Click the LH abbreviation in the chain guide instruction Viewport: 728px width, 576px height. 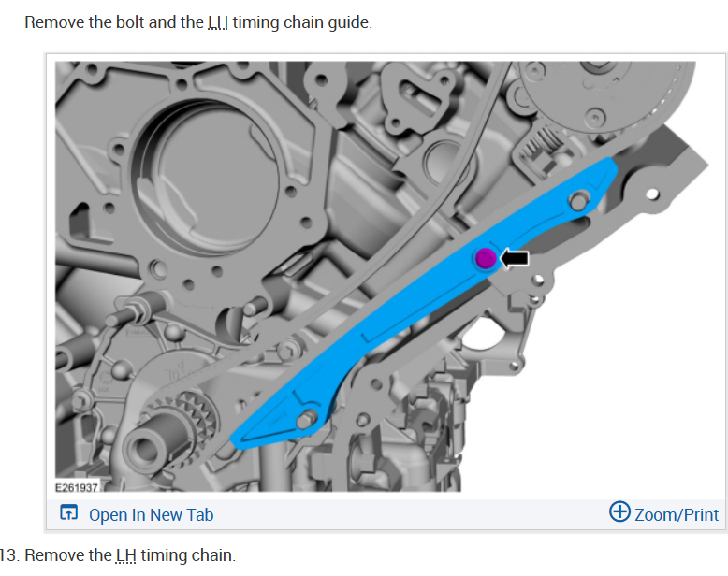[218, 22]
